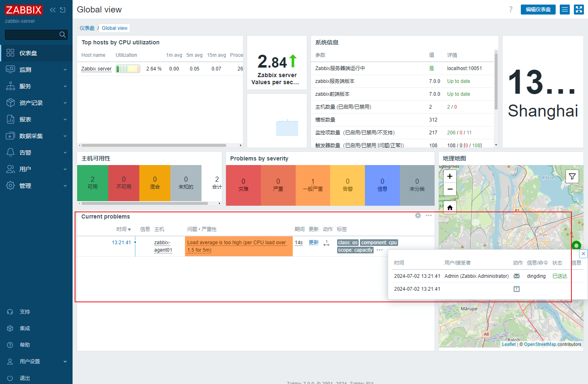Click Shanghai clock widget
Viewport: 588px width, 384px height.
pyautogui.click(x=543, y=92)
